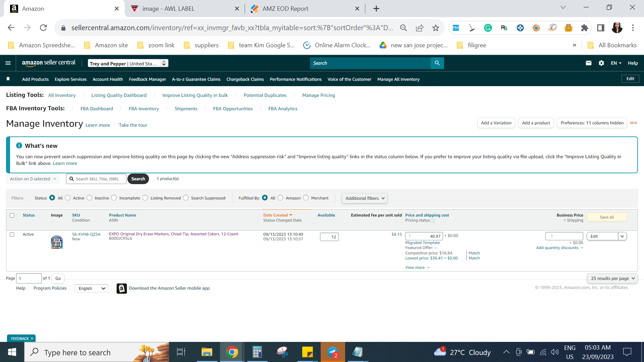Click the favorites bookmark flag icon
Screen dimensions: 644x362
tap(8, 79)
